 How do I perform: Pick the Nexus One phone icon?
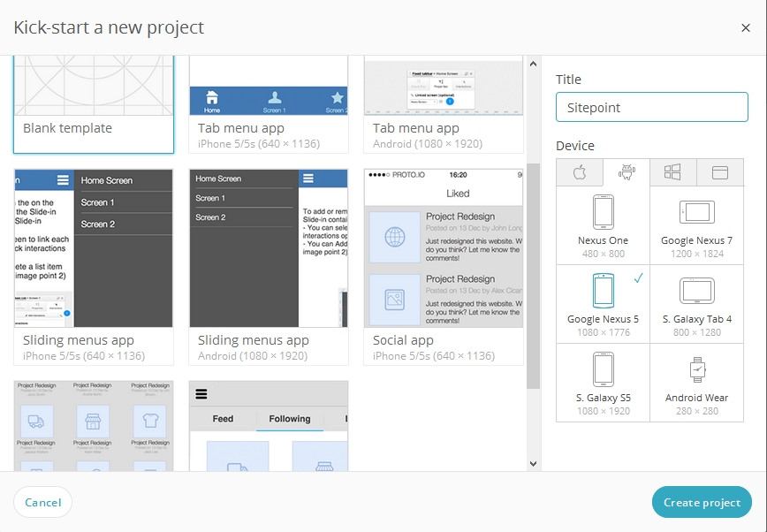point(604,212)
